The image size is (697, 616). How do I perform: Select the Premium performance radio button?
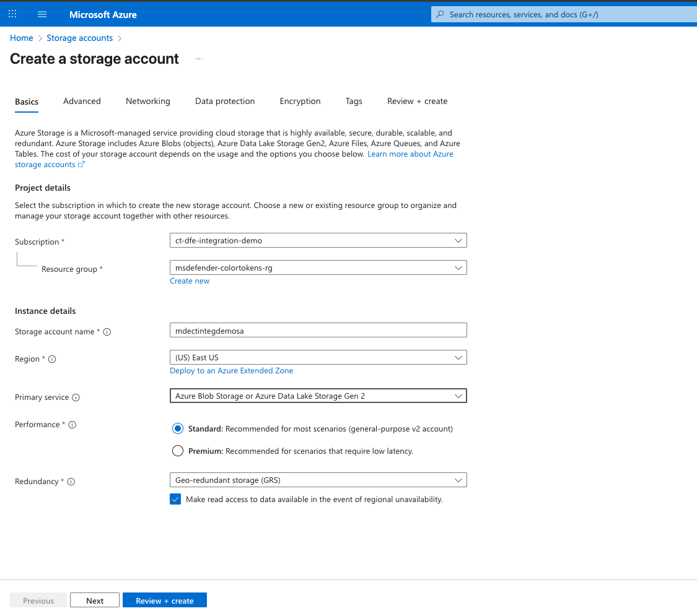178,451
